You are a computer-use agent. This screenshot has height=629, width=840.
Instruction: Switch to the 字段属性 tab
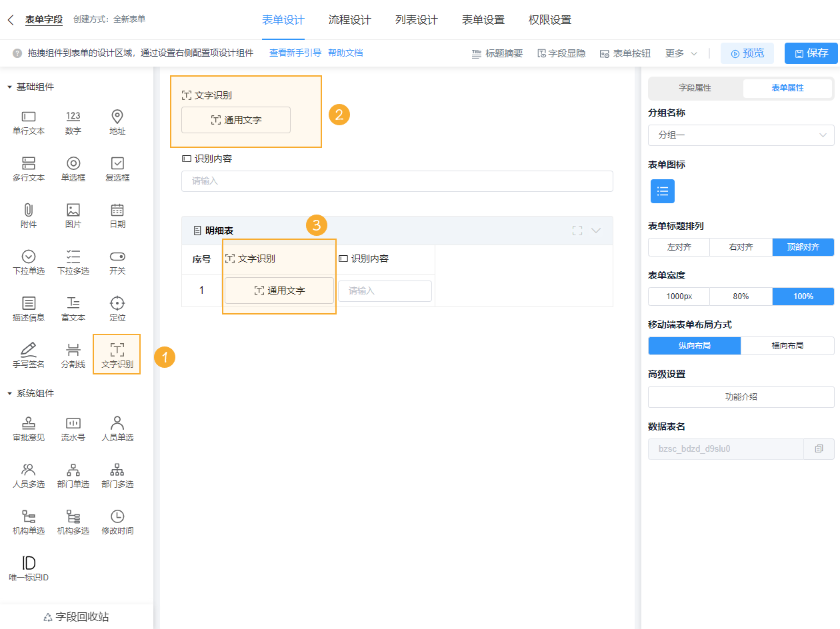pos(695,87)
